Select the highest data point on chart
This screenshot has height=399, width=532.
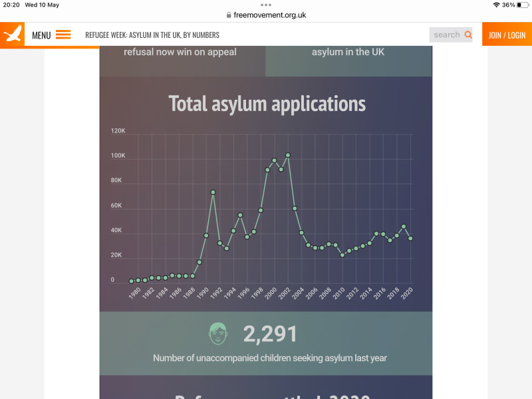[x=288, y=155]
